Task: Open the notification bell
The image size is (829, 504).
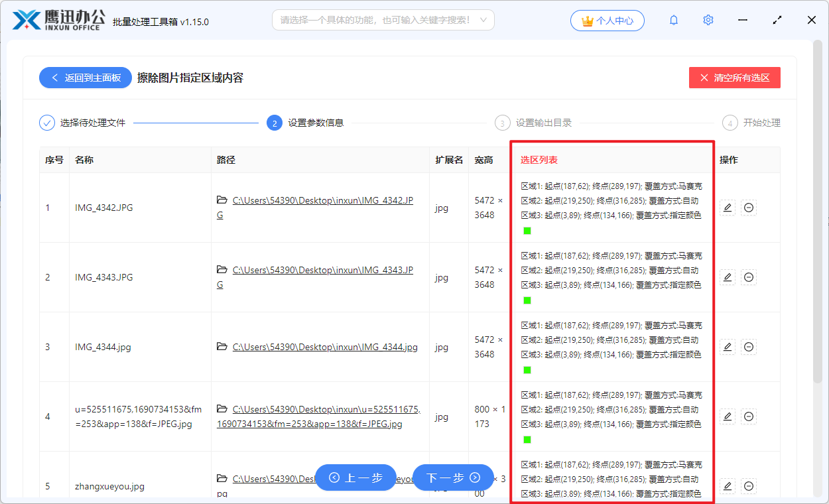Action: (x=673, y=20)
